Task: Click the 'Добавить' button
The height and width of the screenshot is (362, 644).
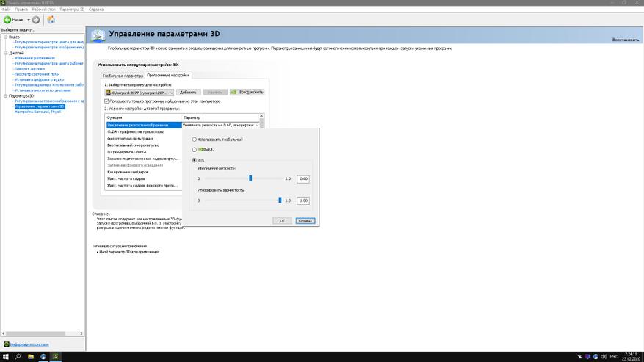Action: [189, 93]
